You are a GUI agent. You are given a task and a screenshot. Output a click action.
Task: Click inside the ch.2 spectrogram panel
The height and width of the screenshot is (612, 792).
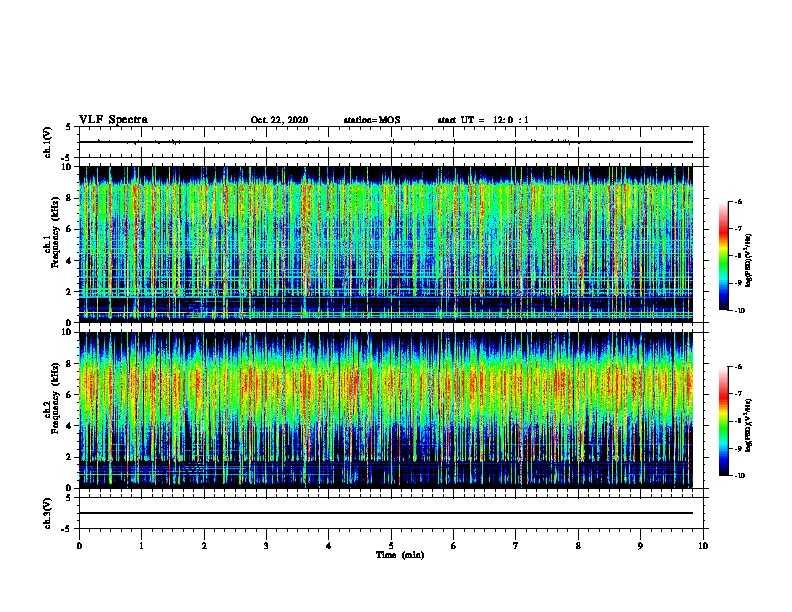click(386, 410)
